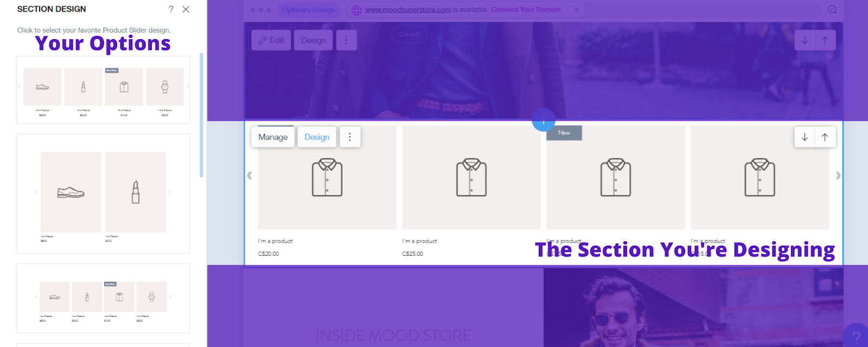868x347 pixels.
Task: Move the top hero section down
Action: tap(805, 40)
